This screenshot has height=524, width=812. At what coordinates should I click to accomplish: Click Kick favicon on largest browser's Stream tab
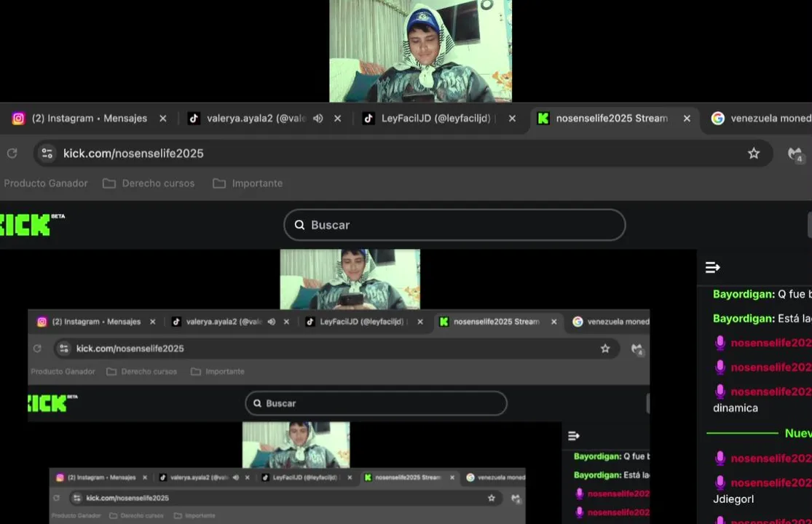[x=543, y=119]
